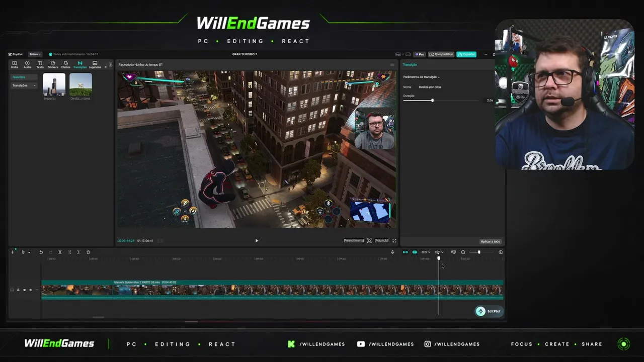Click the Transição tab in right panel

(x=410, y=65)
